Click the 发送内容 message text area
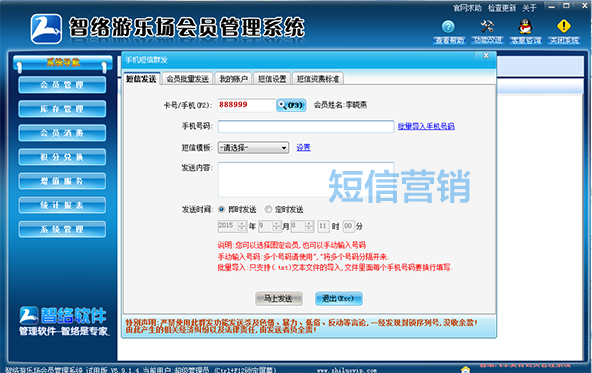The image size is (592, 373). click(306, 180)
